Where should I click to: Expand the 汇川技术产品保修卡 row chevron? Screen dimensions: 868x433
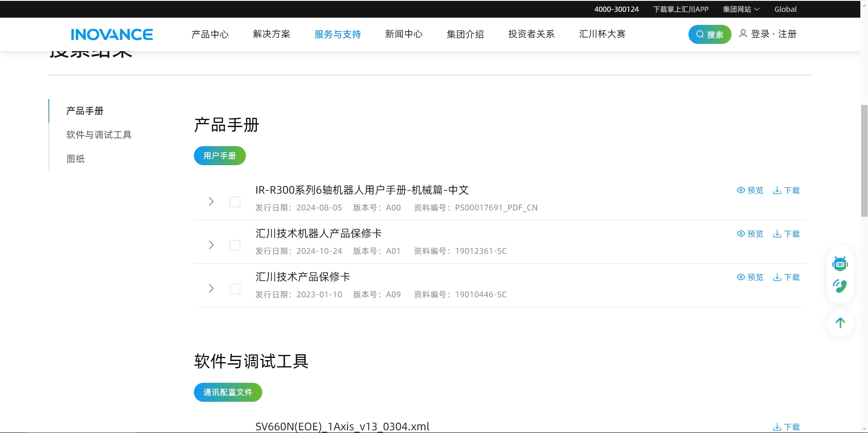(x=211, y=289)
